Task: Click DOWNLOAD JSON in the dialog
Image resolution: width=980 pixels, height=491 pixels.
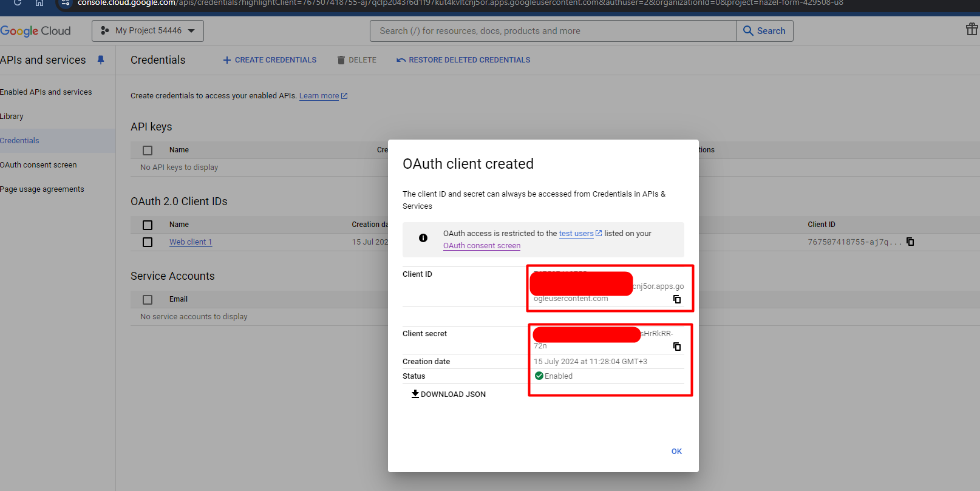Action: pos(449,394)
